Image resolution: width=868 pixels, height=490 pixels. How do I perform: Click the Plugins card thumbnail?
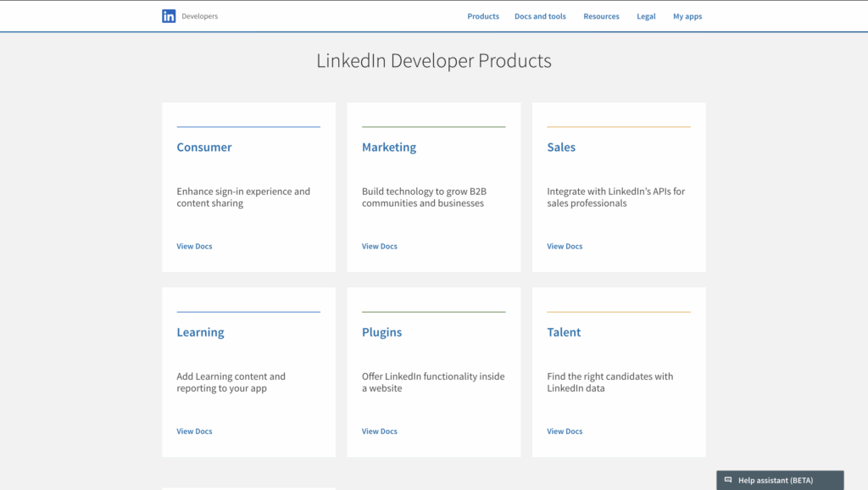click(x=433, y=311)
